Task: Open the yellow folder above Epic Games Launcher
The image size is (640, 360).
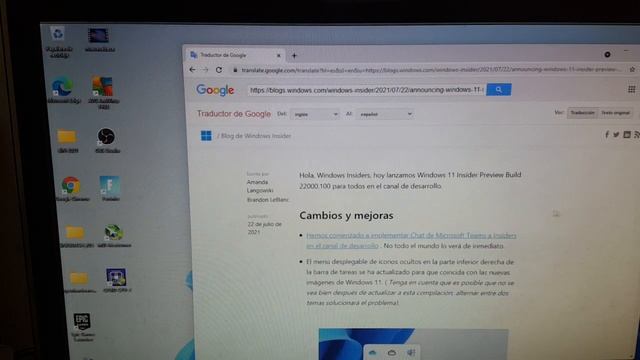Action: [x=79, y=282]
